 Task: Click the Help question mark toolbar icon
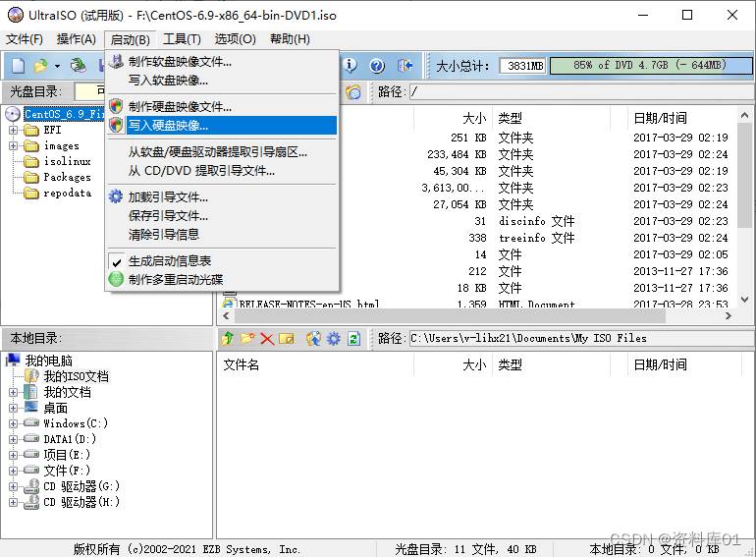pos(377,65)
